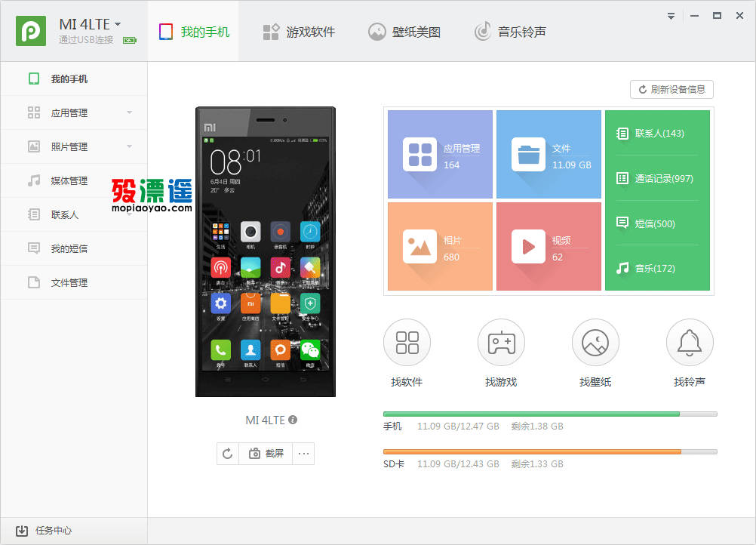Screen dimensions: 756x545
Task: Click the phone screen preview
Action: point(266,254)
